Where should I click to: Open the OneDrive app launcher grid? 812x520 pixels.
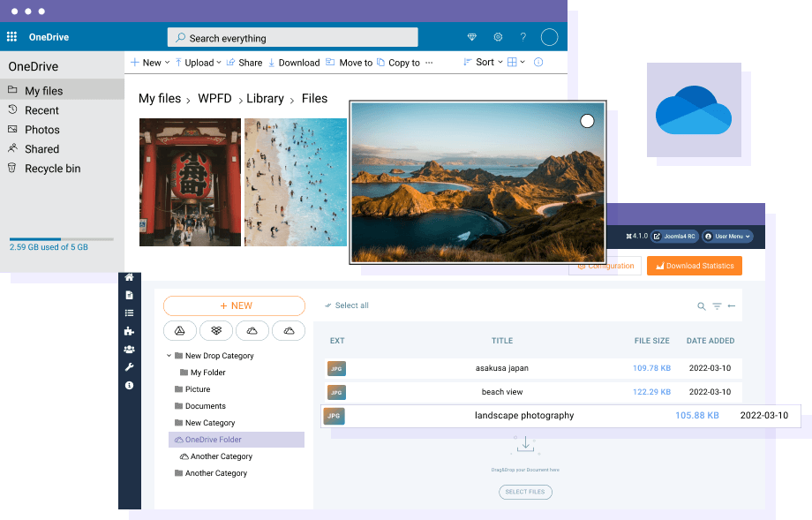coord(11,37)
